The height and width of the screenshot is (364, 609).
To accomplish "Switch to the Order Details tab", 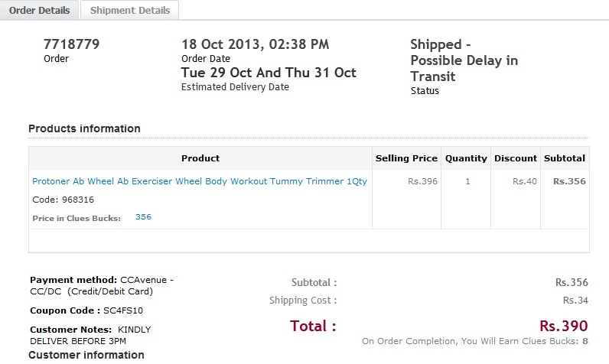I will (x=39, y=11).
